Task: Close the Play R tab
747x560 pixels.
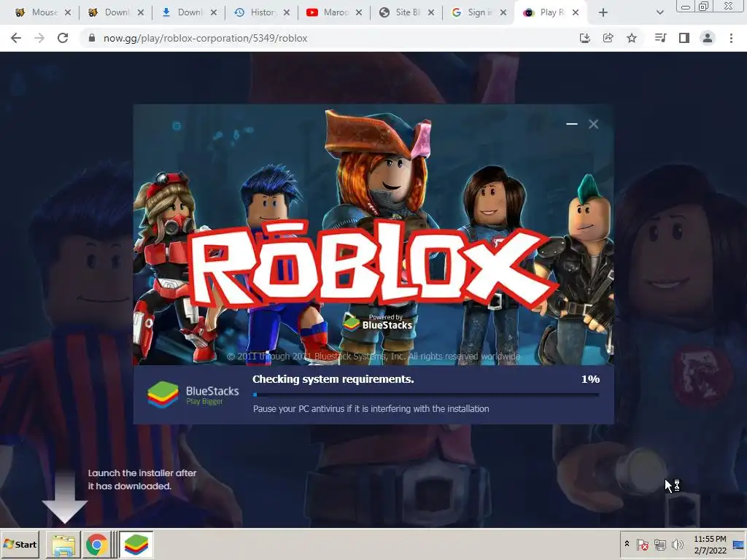Action: (576, 13)
